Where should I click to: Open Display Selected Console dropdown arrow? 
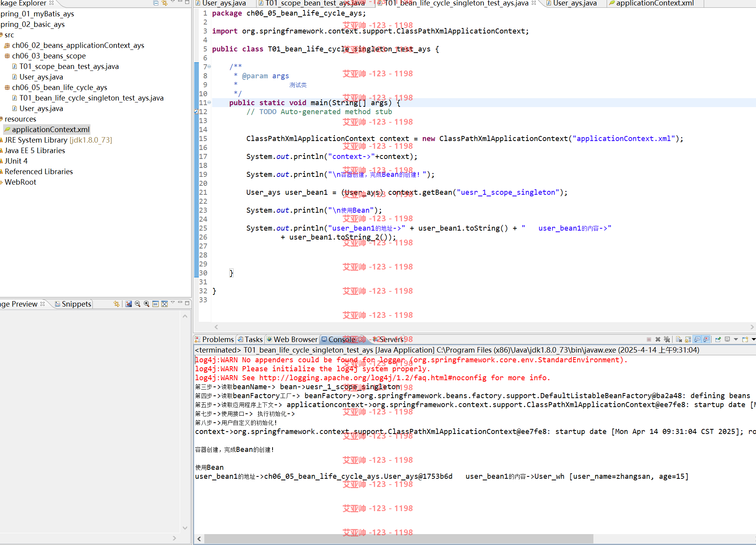tap(736, 339)
